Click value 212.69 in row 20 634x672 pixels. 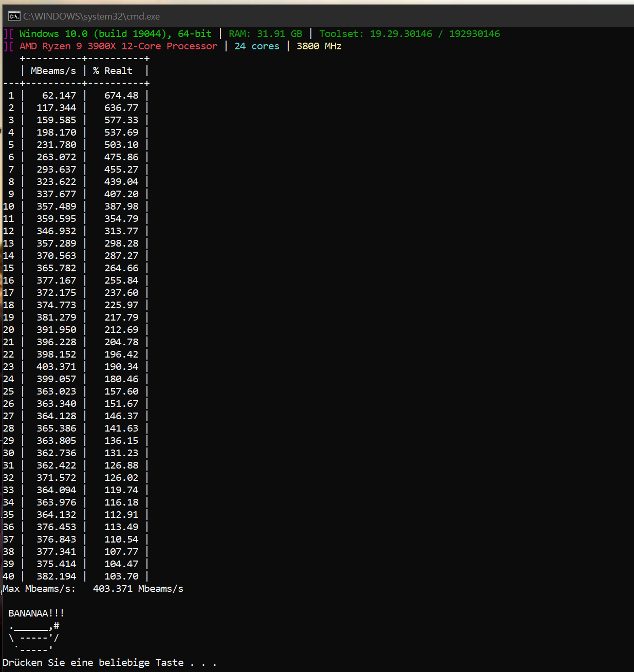click(121, 330)
